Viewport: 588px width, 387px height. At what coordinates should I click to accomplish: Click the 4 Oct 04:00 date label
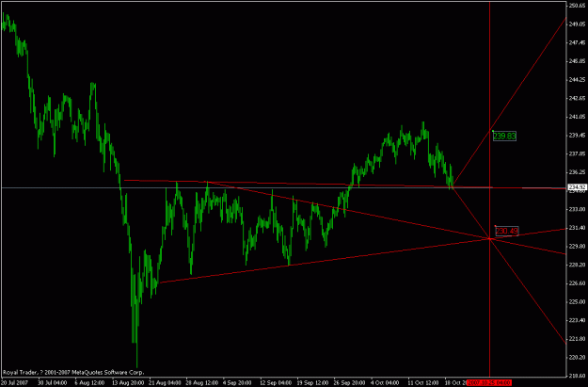[385, 383]
